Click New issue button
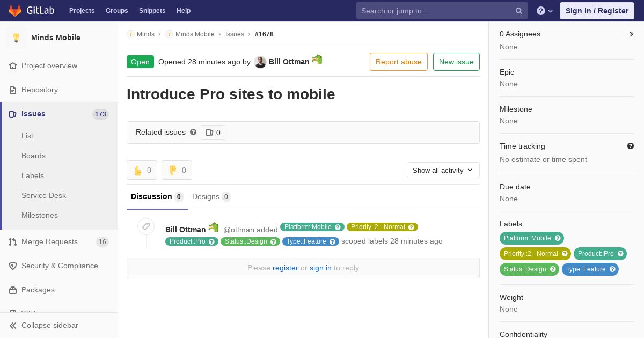Screen dimensions: 644x338 click(456, 62)
